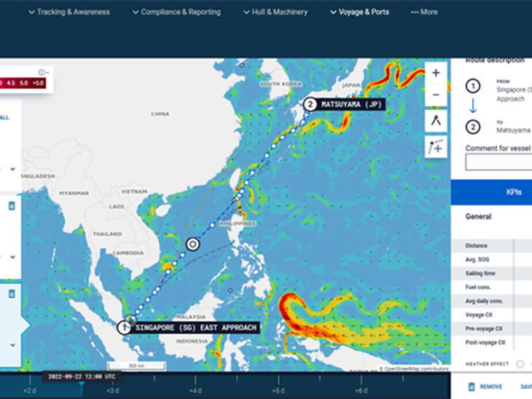Screen dimensions: 532x399
Task: Select the port marker near northern China
Action: click(241, 65)
